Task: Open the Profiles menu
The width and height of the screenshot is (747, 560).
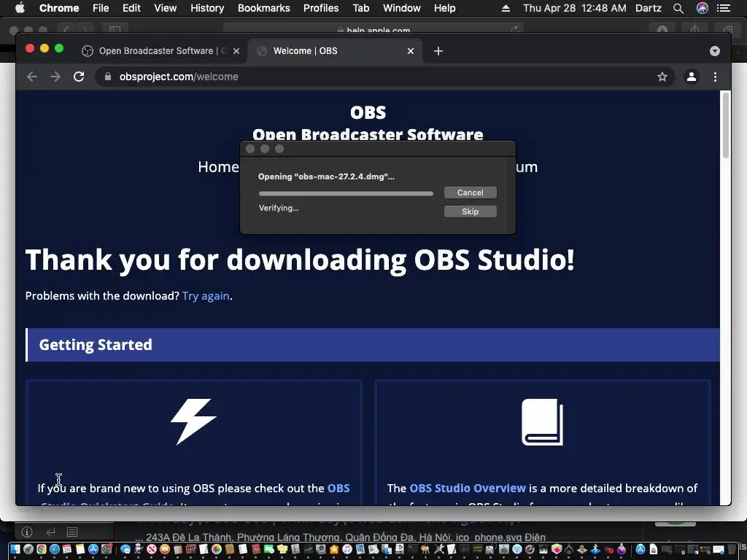Action: (x=321, y=8)
